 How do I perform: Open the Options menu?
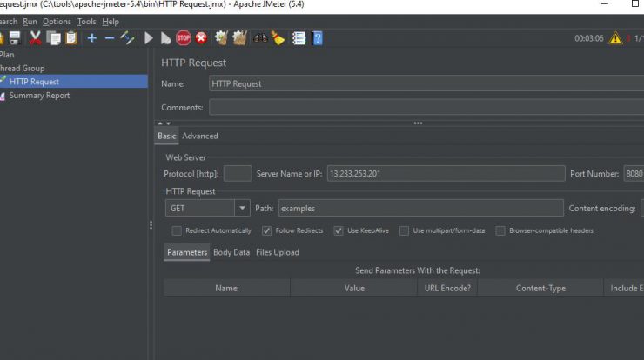pyautogui.click(x=57, y=22)
